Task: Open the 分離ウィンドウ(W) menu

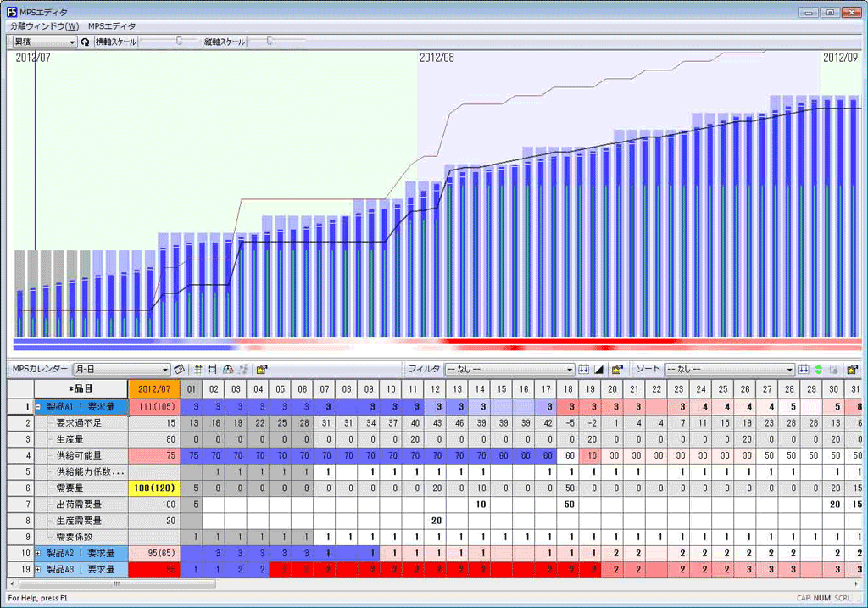Action: [x=44, y=26]
